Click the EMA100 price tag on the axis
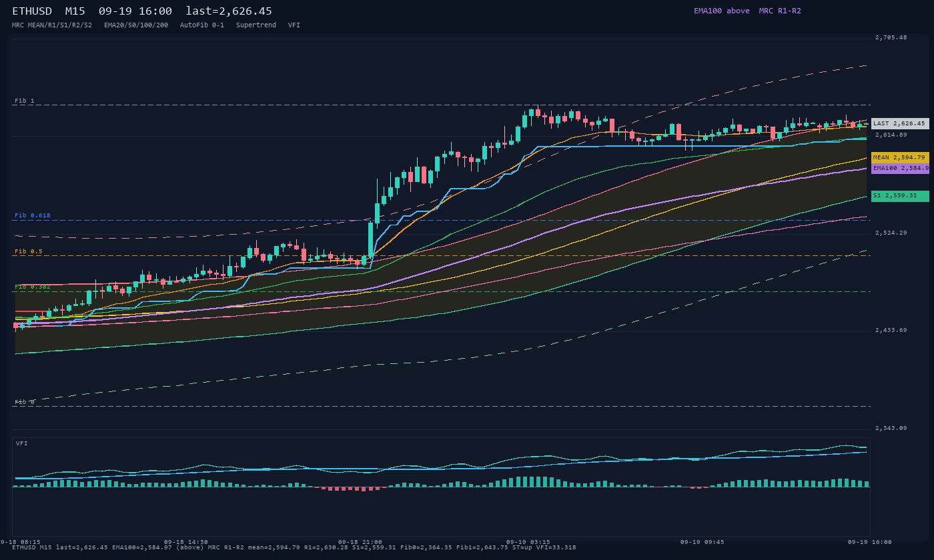934x560 pixels. (900, 169)
